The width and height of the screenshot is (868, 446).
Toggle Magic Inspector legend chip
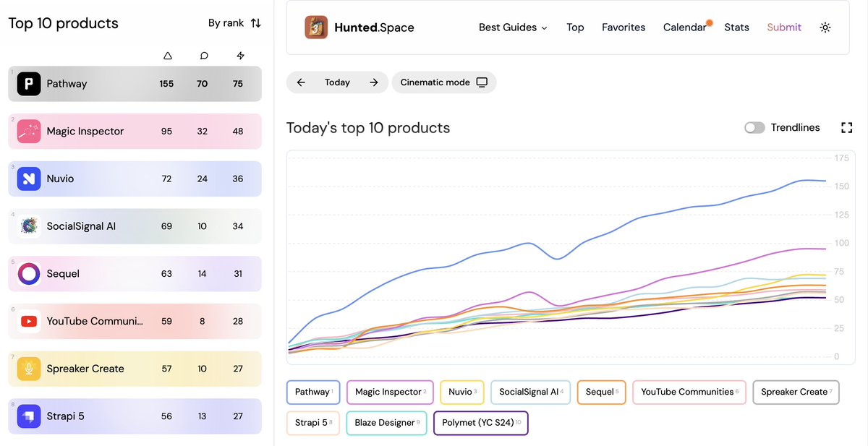[x=390, y=392]
